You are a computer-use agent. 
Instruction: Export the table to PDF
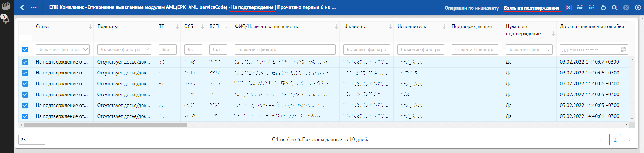(x=580, y=7)
